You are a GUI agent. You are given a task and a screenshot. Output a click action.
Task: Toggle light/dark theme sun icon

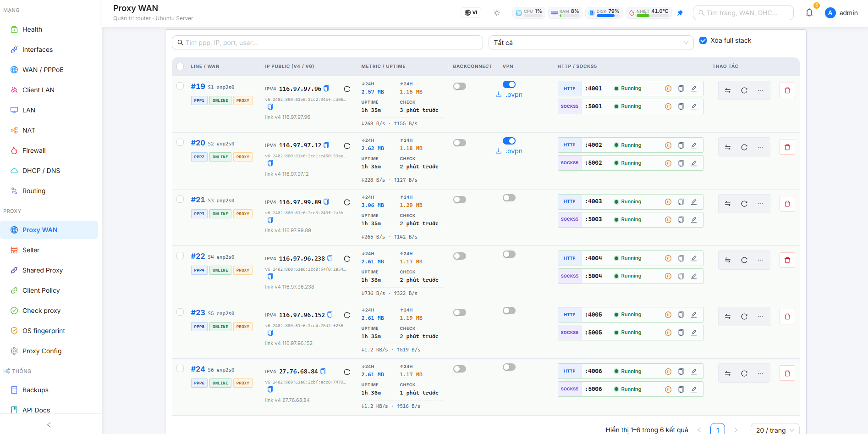[x=497, y=13]
